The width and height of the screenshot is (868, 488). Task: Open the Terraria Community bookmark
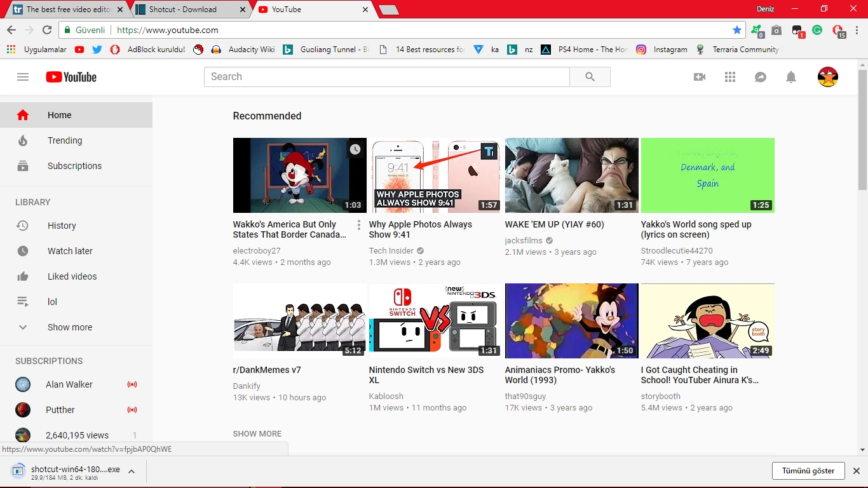[737, 50]
